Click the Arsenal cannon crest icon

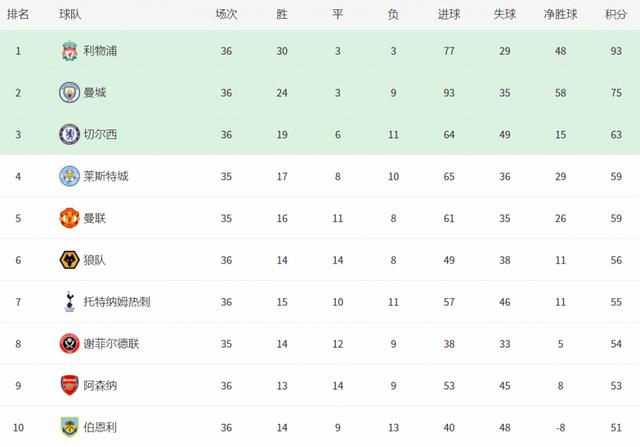tap(69, 385)
